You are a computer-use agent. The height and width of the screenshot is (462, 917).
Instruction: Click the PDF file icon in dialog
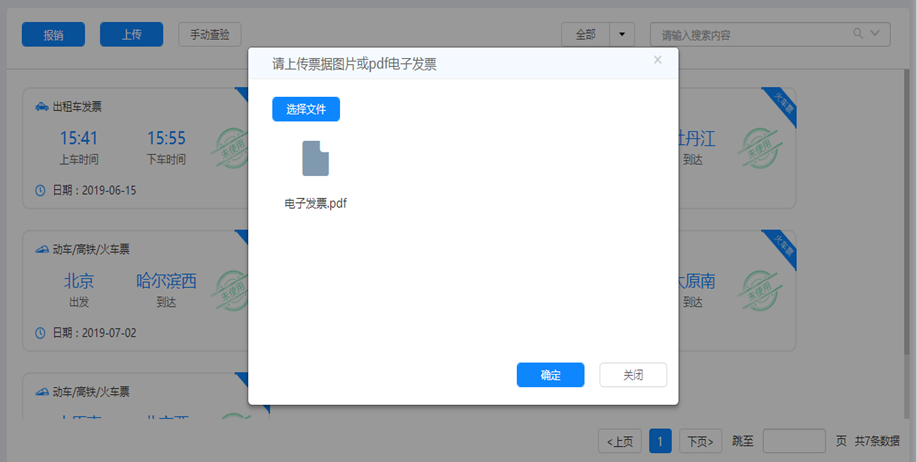315,159
